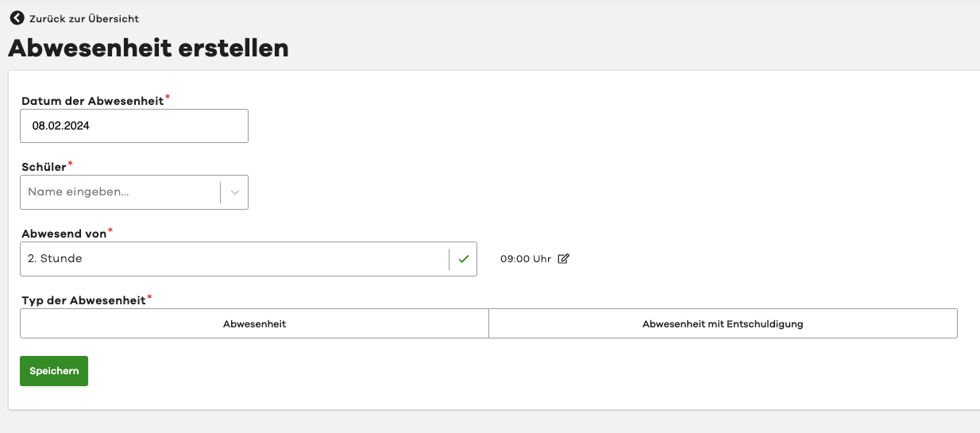This screenshot has width=980, height=433.
Task: Open the 'Zurück zur Übersicht' link
Action: [83, 18]
